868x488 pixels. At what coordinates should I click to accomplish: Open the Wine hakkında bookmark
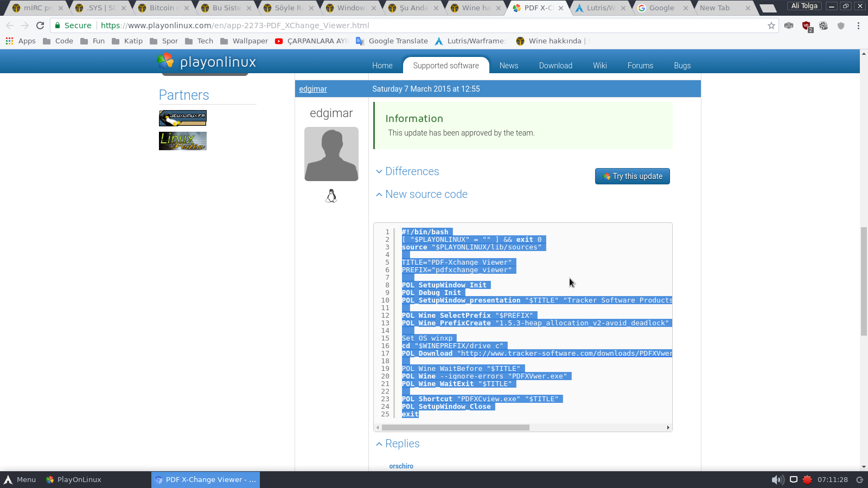coord(553,41)
